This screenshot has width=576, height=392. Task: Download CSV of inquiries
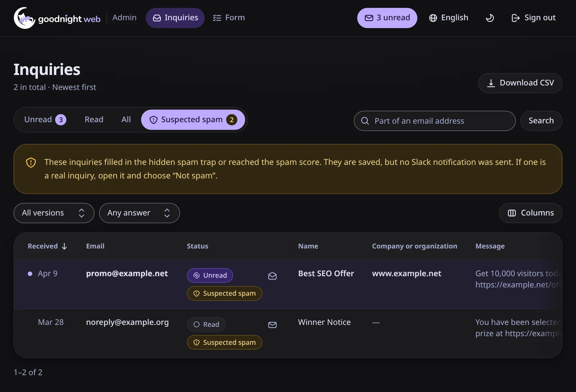(x=520, y=83)
